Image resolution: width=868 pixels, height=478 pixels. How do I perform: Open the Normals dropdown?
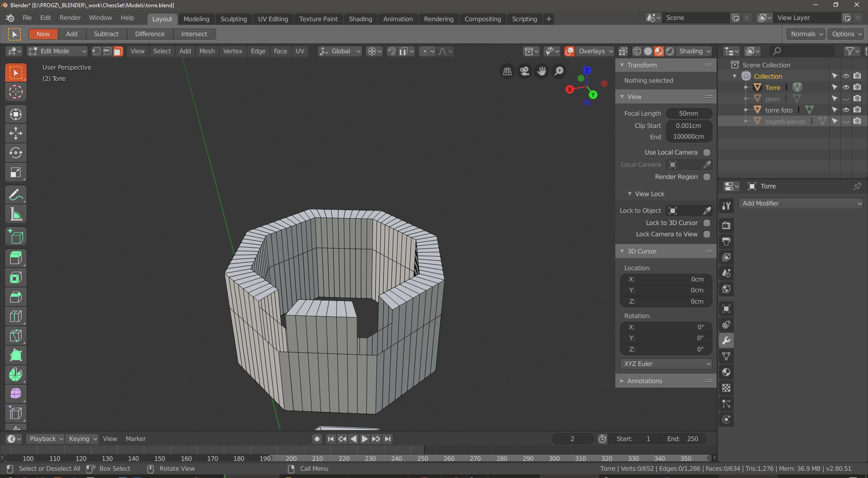(806, 34)
